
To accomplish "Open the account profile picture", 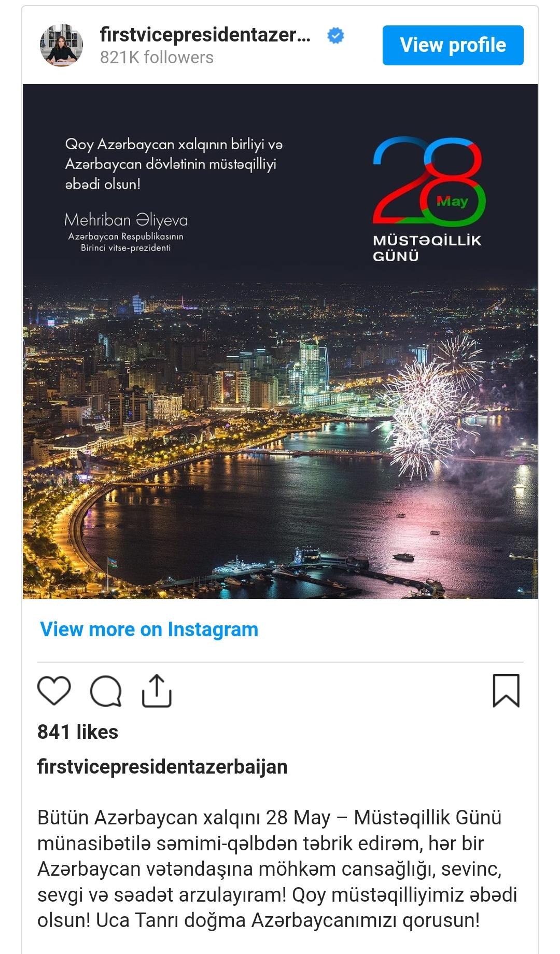I will coord(62,45).
